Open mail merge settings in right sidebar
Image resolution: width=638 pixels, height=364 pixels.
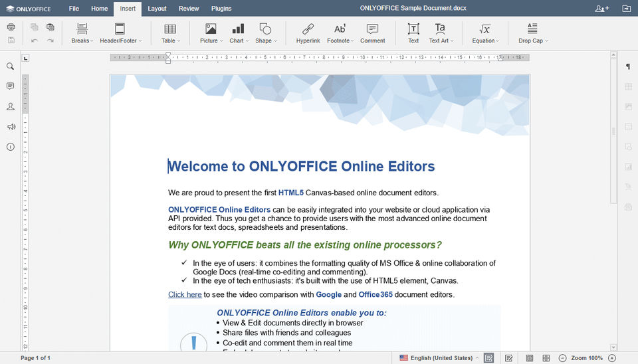[x=628, y=207]
